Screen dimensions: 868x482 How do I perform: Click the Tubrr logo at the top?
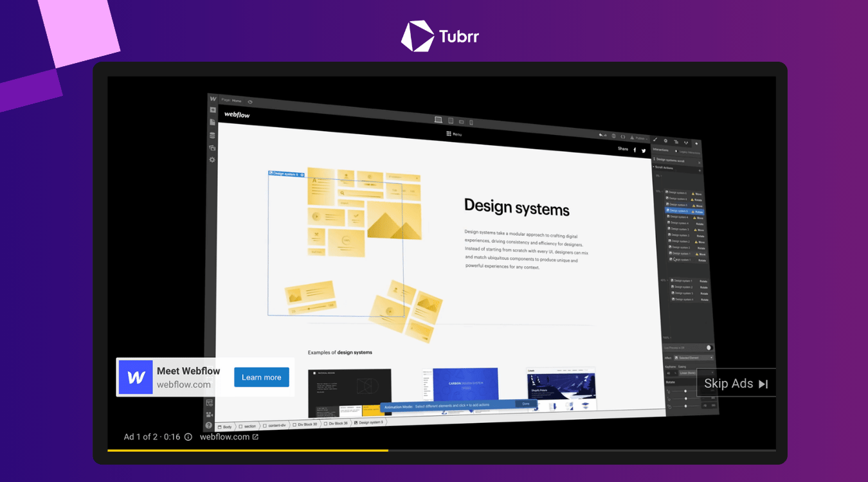click(x=440, y=36)
